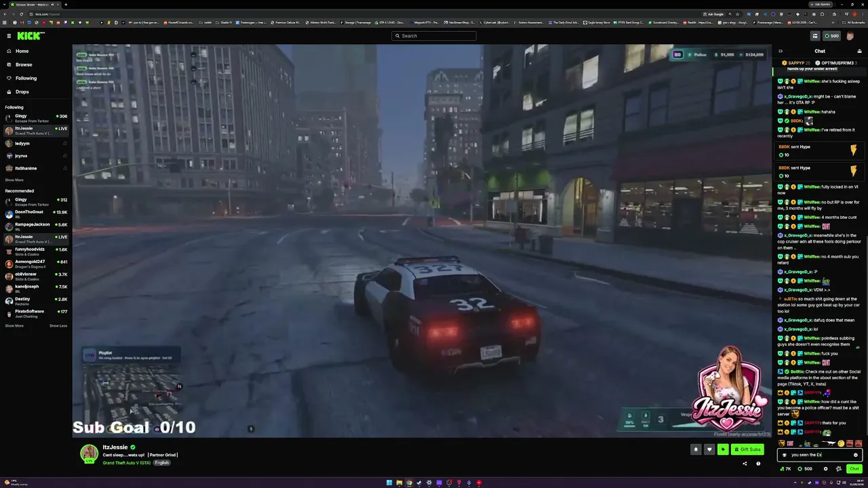Click the 7K viewers count icon
The image size is (868, 488).
pyautogui.click(x=786, y=468)
